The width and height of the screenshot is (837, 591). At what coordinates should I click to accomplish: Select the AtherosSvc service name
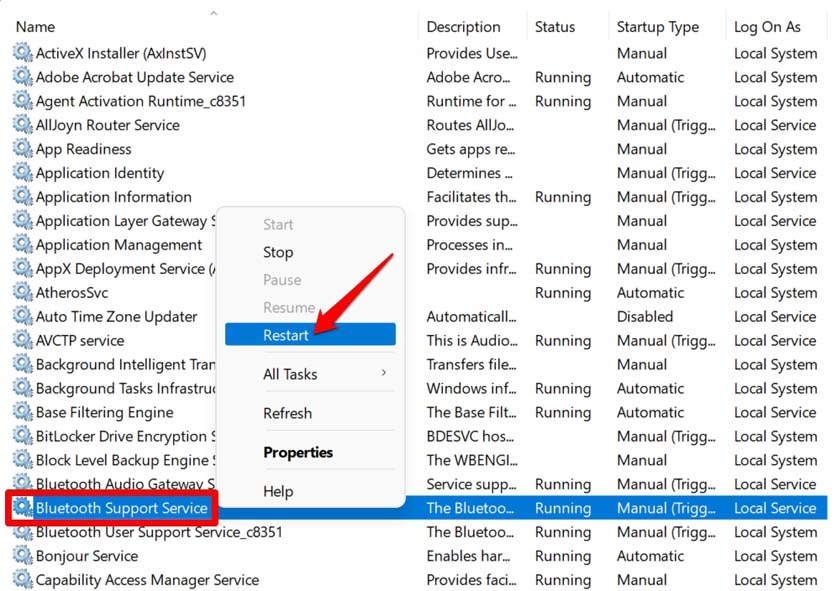[72, 293]
